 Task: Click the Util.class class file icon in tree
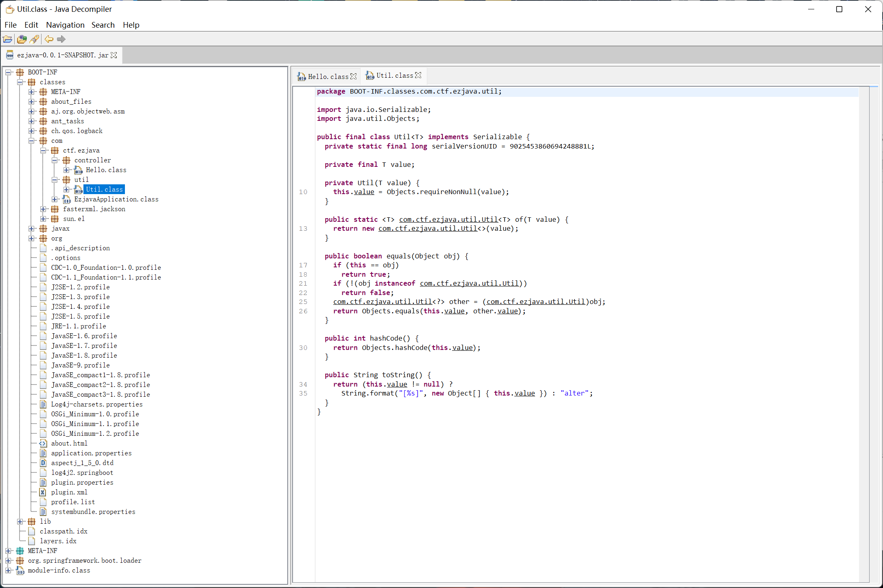[79, 190]
